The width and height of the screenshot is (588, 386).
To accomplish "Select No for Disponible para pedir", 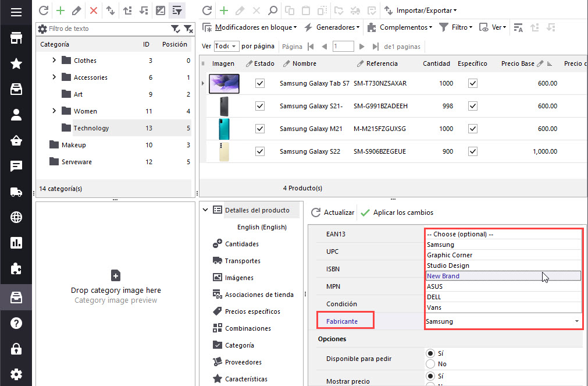I will [430, 364].
